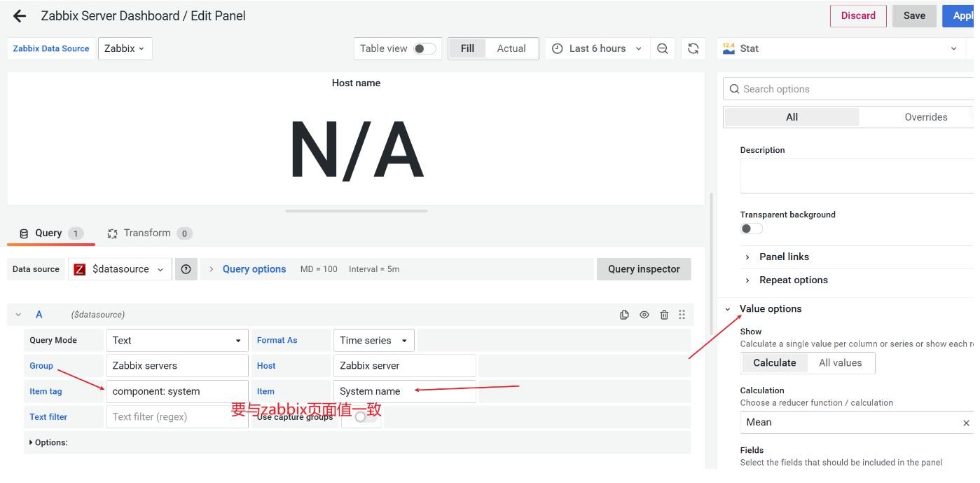Click the Host field label

point(266,366)
